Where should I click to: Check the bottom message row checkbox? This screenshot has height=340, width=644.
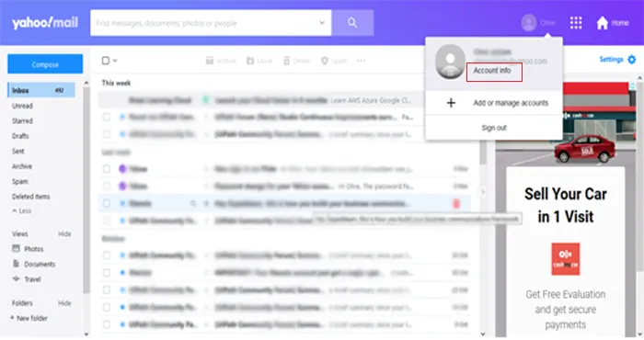click(x=107, y=324)
